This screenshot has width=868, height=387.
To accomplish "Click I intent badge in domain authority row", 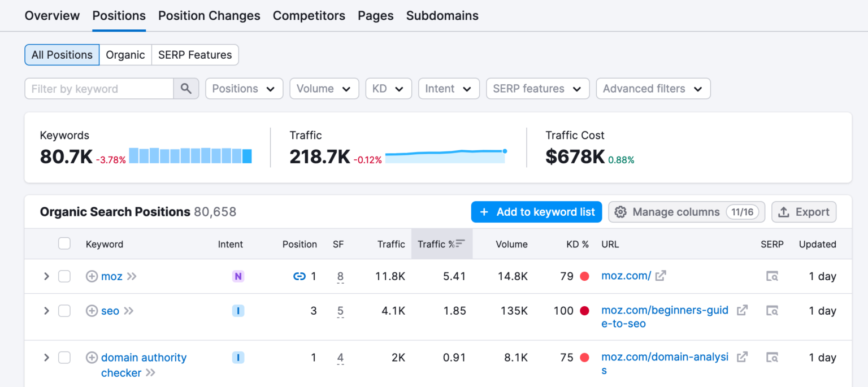I will tap(238, 358).
